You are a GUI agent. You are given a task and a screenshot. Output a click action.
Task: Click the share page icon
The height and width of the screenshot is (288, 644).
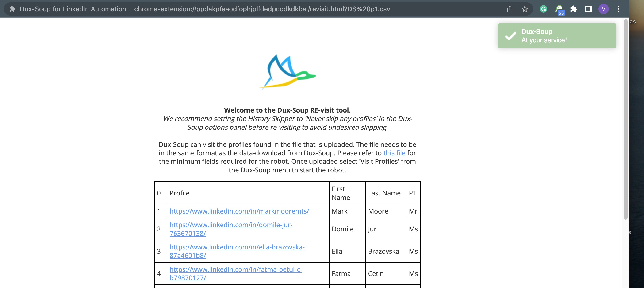(x=510, y=9)
